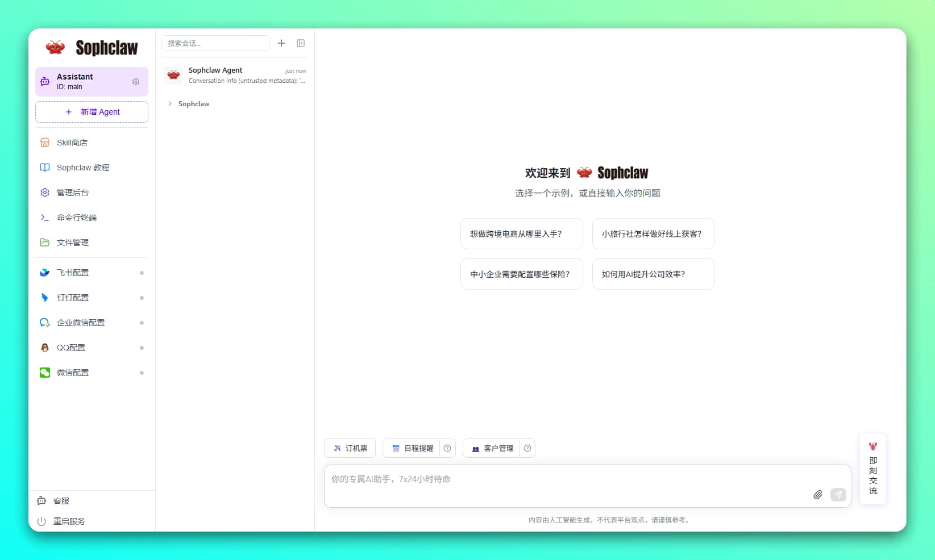Click the 即刻交流 floating widget

[872, 469]
